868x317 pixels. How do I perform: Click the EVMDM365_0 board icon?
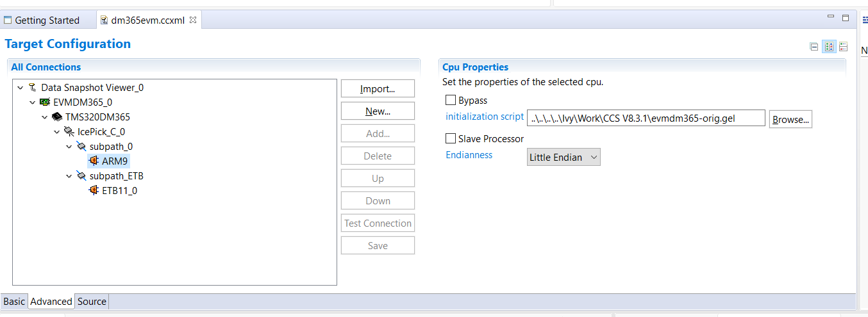tap(45, 102)
